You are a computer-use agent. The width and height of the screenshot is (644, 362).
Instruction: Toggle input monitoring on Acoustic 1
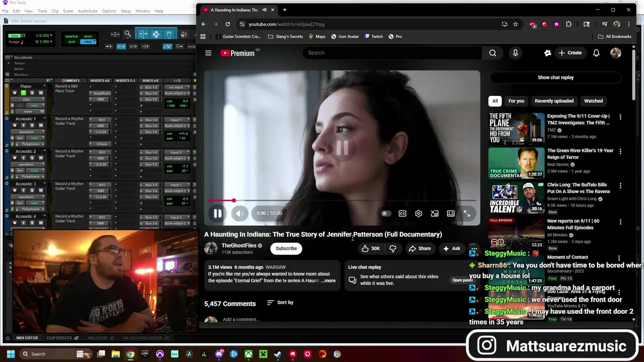[24, 126]
